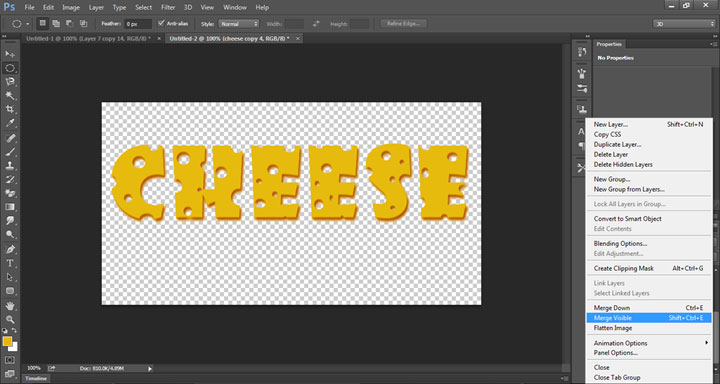Open the Filter menu

pyautogui.click(x=168, y=7)
